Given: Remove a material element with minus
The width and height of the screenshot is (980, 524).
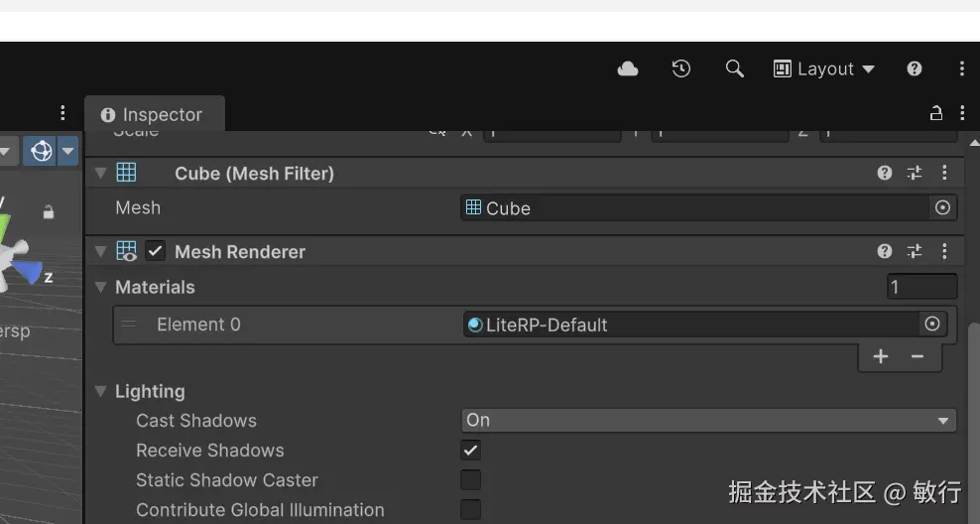Looking at the screenshot, I should [x=918, y=356].
